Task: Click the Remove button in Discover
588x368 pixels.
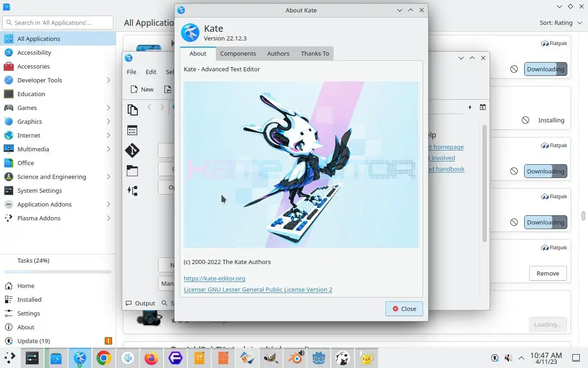Action: (548, 273)
